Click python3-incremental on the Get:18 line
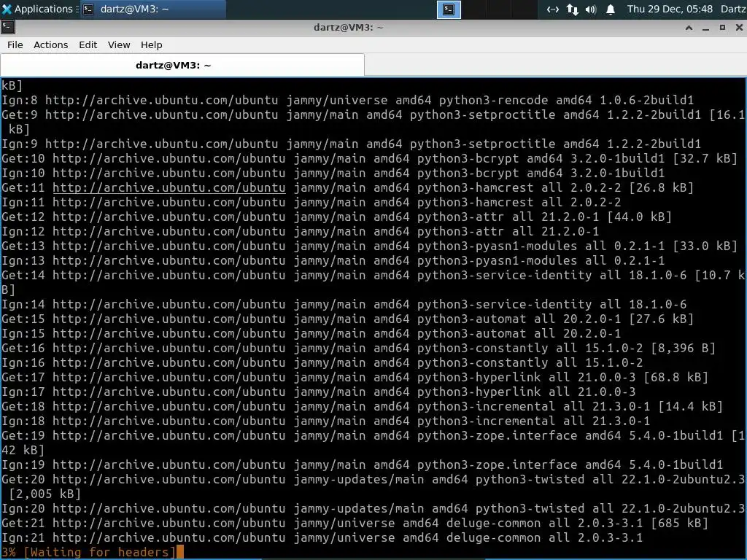Screen dimensions: 747x560 pos(487,406)
